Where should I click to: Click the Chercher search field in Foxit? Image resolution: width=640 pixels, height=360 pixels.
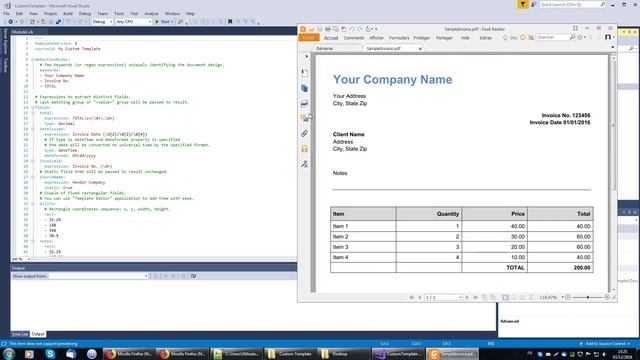[552, 38]
